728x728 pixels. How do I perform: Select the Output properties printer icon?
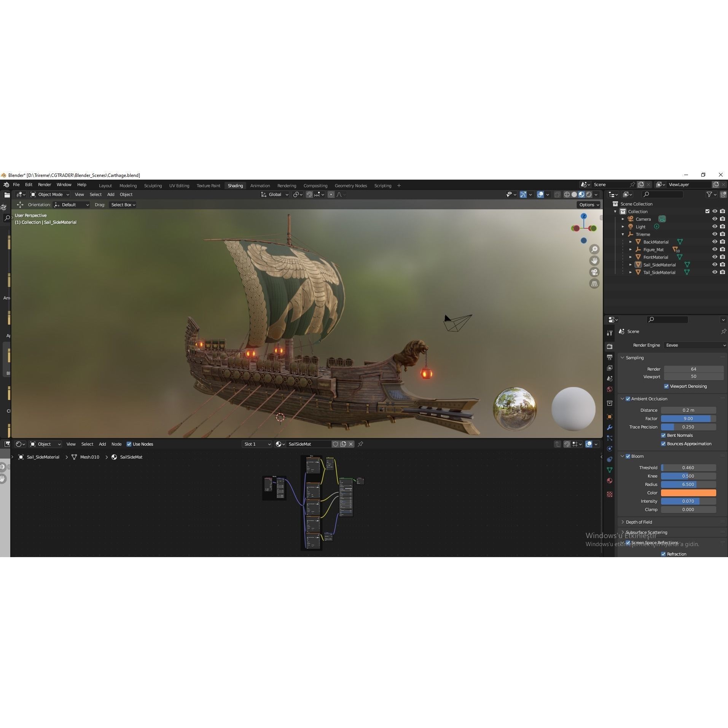(x=610, y=357)
